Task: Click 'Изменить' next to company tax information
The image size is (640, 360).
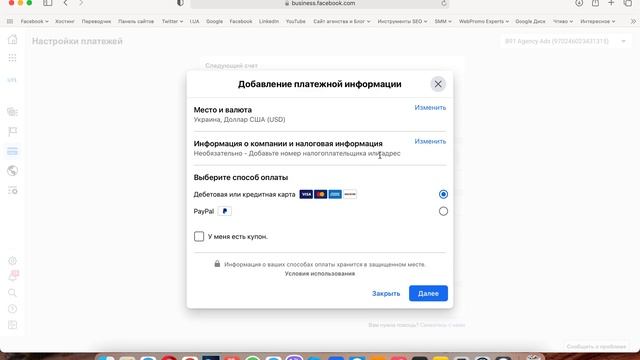Action: pyautogui.click(x=430, y=141)
